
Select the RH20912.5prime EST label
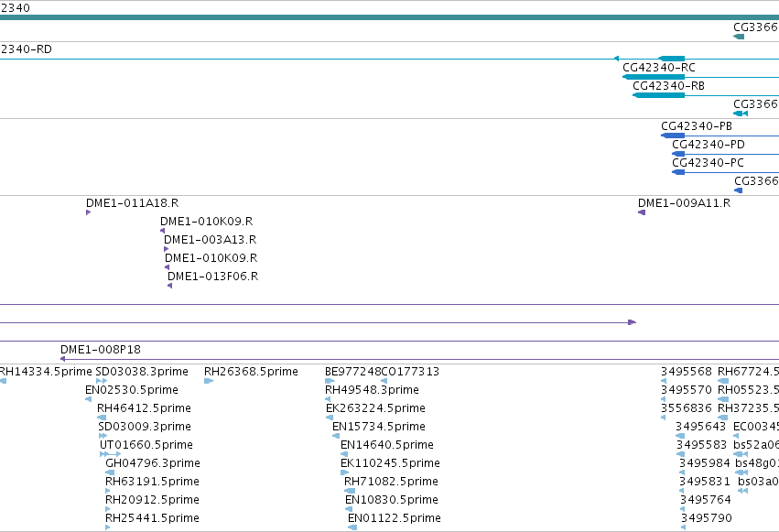(x=152, y=500)
